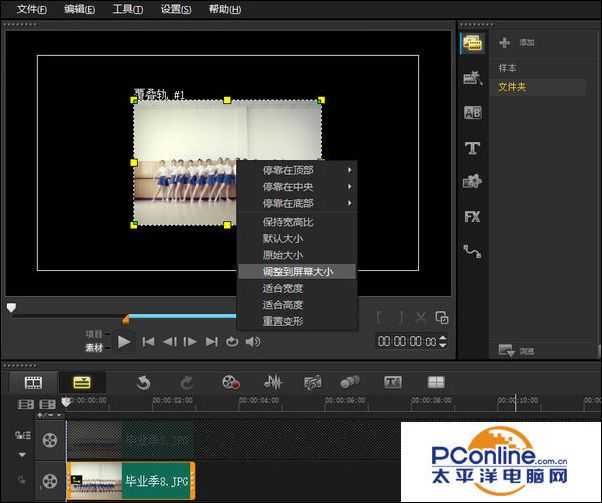Switch to storyboard view
The image size is (602, 503).
[33, 382]
